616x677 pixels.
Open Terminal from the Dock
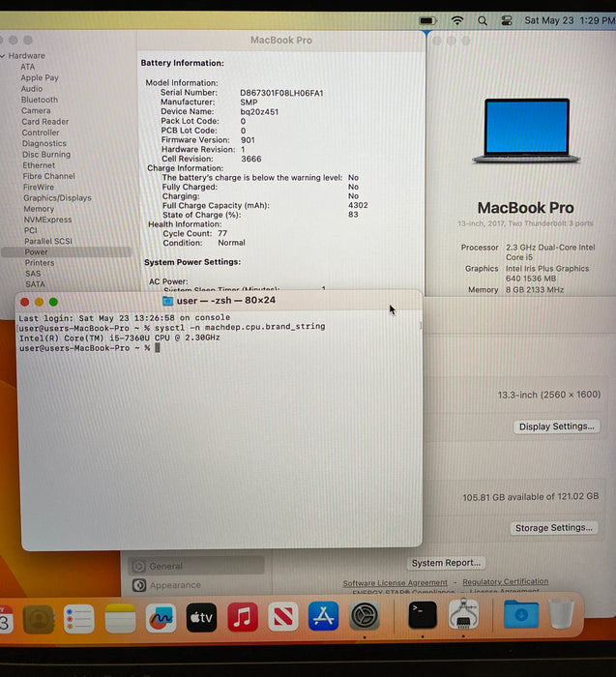pyautogui.click(x=423, y=615)
